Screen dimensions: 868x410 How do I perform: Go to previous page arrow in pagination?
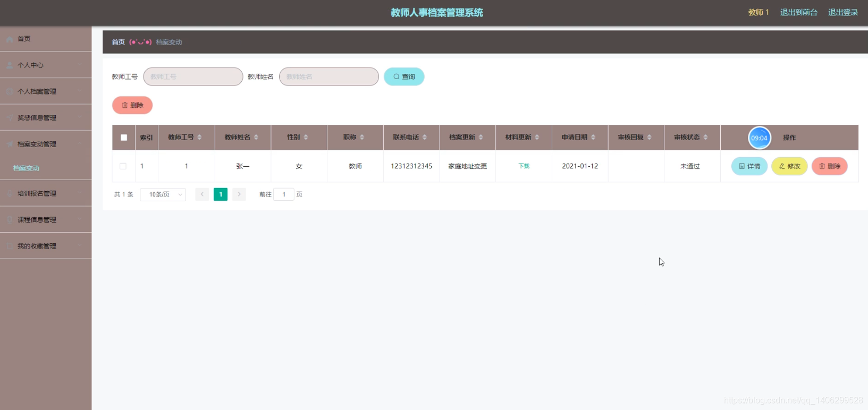pyautogui.click(x=202, y=194)
